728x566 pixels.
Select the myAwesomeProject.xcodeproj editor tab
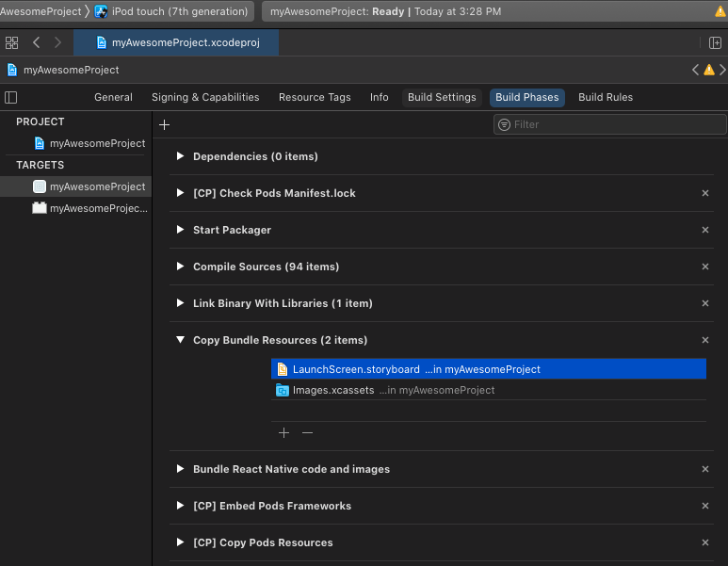click(x=176, y=42)
